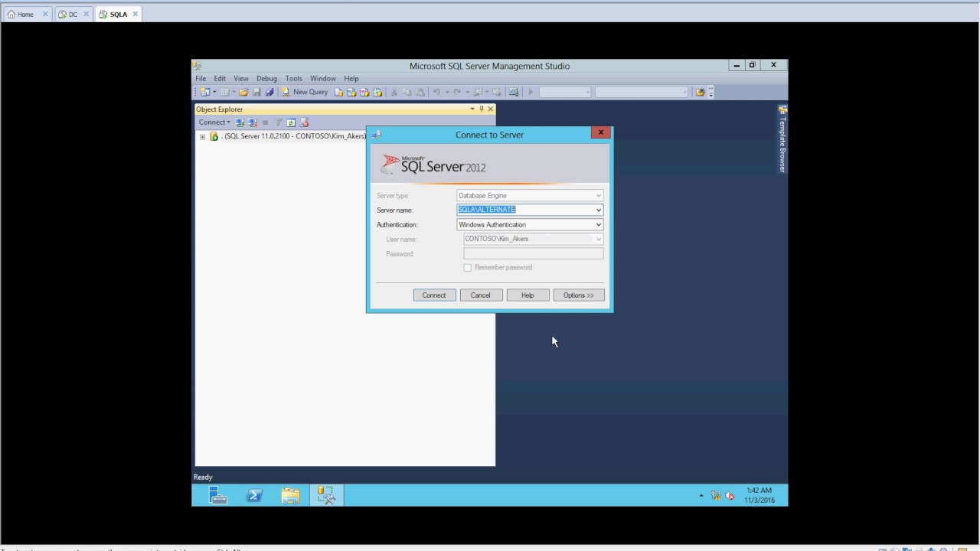Close the Connect to Server dialog

[x=601, y=132]
